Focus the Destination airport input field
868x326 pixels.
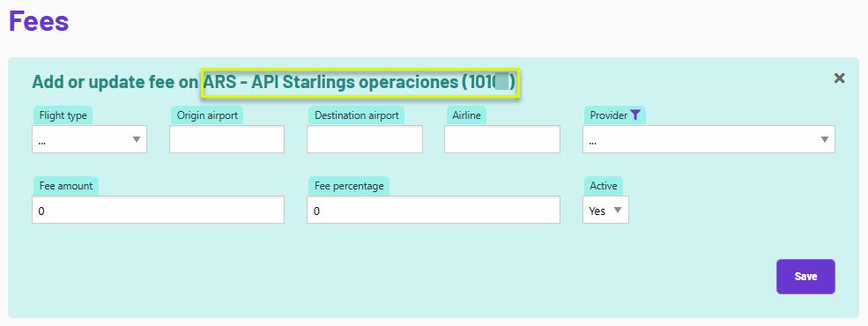365,139
